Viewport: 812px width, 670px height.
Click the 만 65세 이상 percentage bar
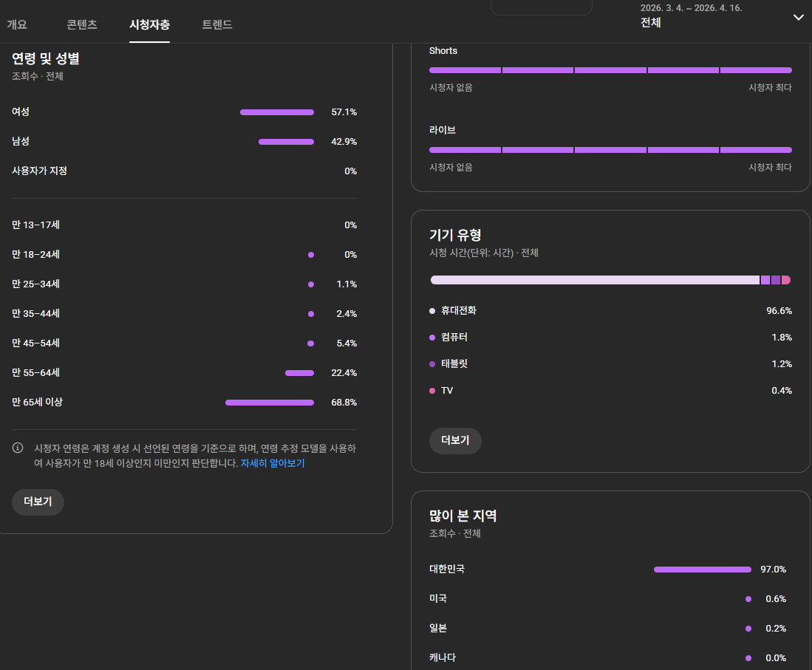point(270,403)
